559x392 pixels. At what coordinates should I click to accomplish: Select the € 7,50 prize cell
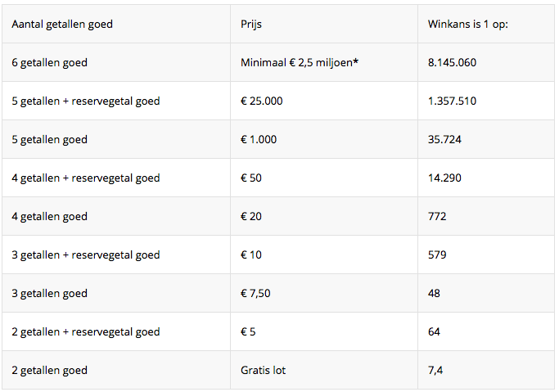257,293
